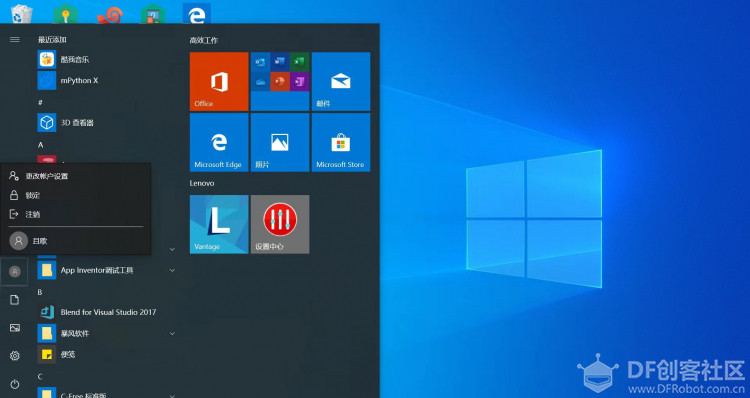Click the 高效工作 tile group header
The height and width of the screenshot is (398, 750).
[204, 41]
